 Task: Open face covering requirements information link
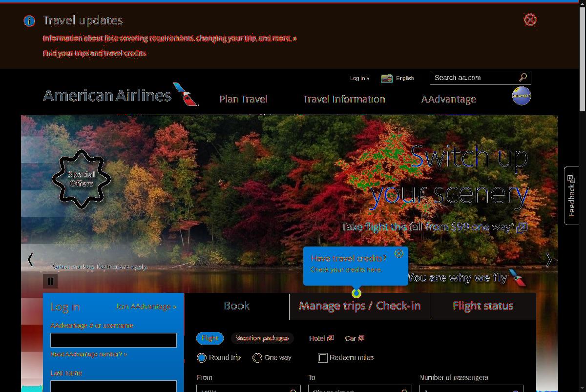click(169, 38)
